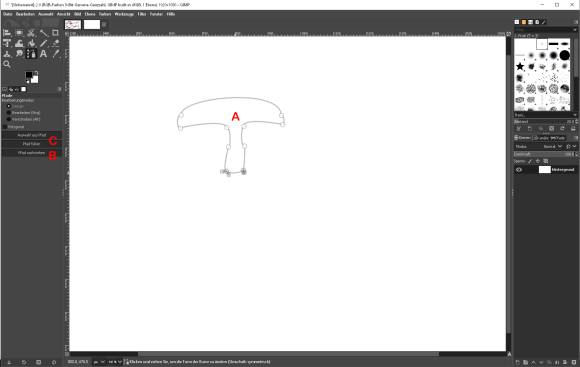Click the black foreground color swatch
The height and width of the screenshot is (367, 580).
[x=29, y=75]
